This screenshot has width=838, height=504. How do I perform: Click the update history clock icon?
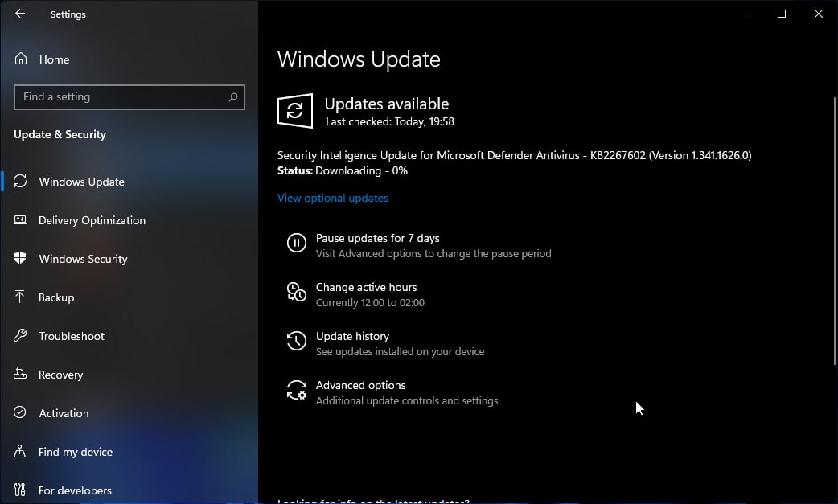[297, 341]
